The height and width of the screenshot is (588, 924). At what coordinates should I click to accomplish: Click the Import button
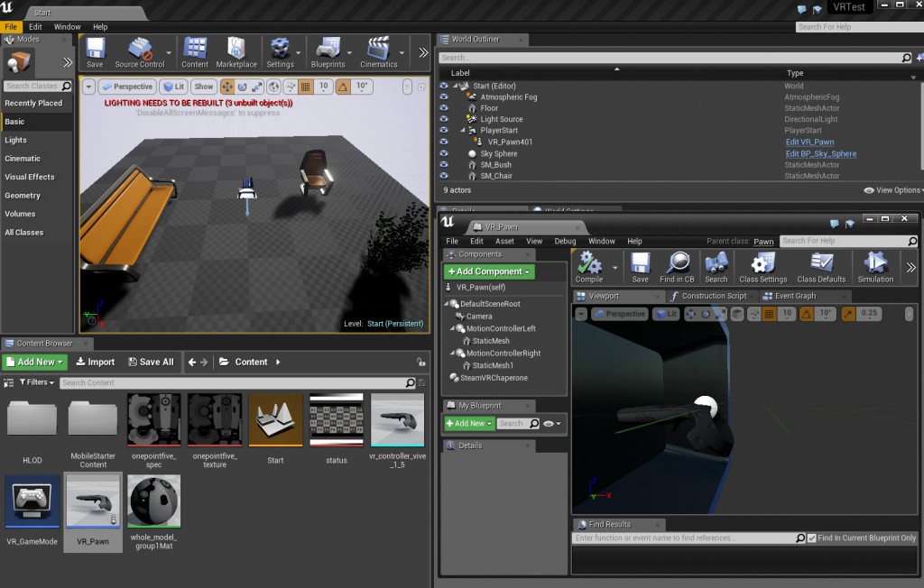click(x=96, y=363)
